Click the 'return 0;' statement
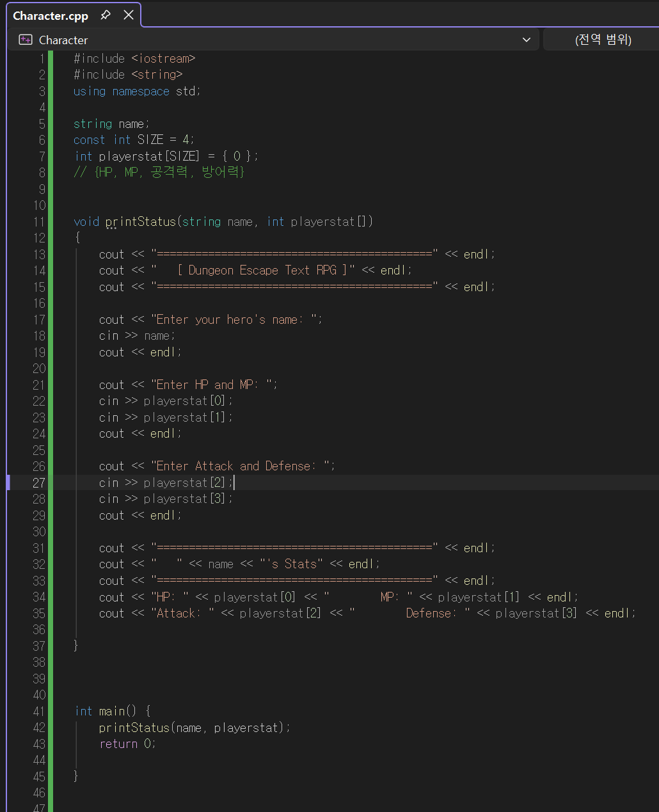 click(x=127, y=744)
